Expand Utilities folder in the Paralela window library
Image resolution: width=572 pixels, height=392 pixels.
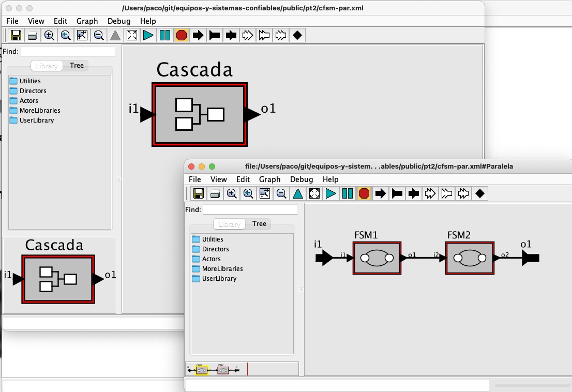click(x=207, y=239)
